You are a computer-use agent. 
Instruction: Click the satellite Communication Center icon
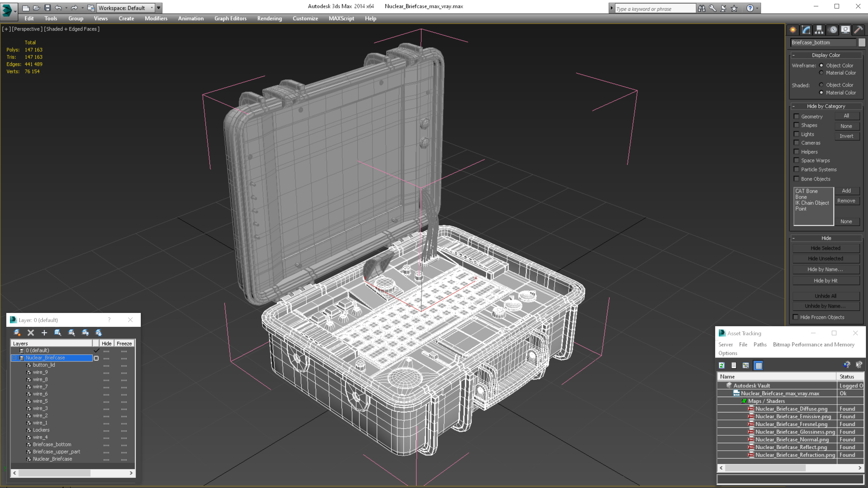[x=723, y=8]
